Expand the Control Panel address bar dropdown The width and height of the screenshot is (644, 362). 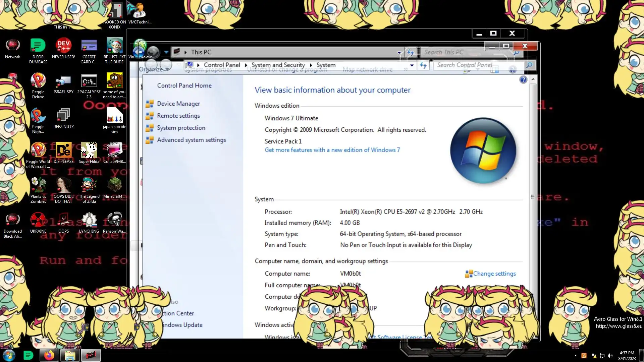(x=412, y=65)
